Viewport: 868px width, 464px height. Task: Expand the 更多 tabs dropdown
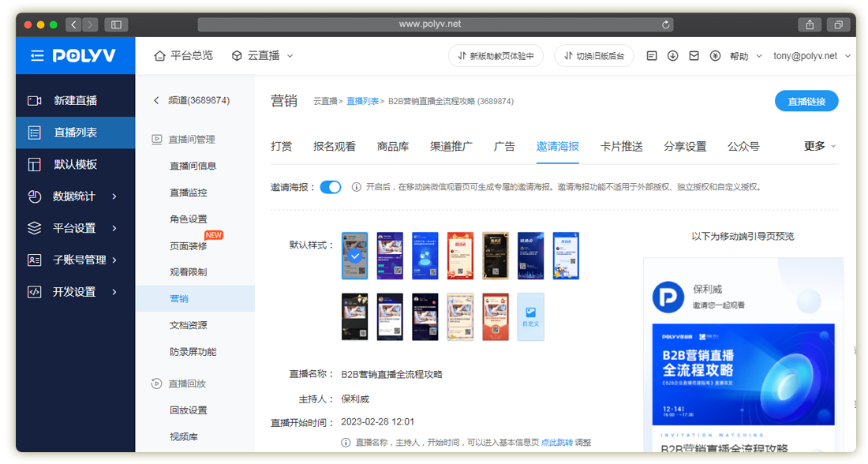point(820,146)
